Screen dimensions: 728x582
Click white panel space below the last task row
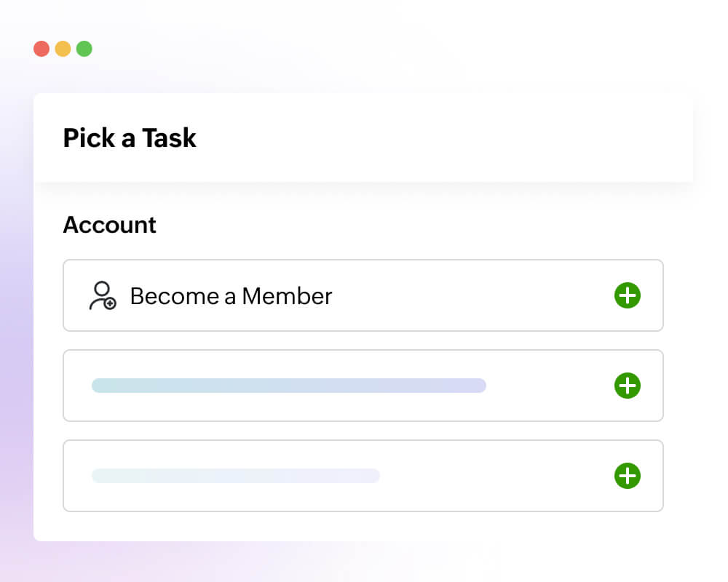pyautogui.click(x=363, y=527)
